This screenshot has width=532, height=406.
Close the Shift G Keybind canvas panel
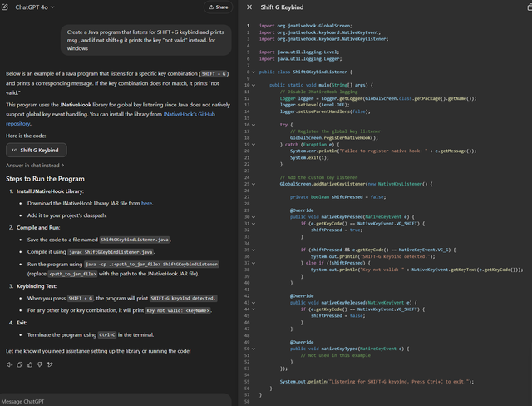(x=249, y=7)
